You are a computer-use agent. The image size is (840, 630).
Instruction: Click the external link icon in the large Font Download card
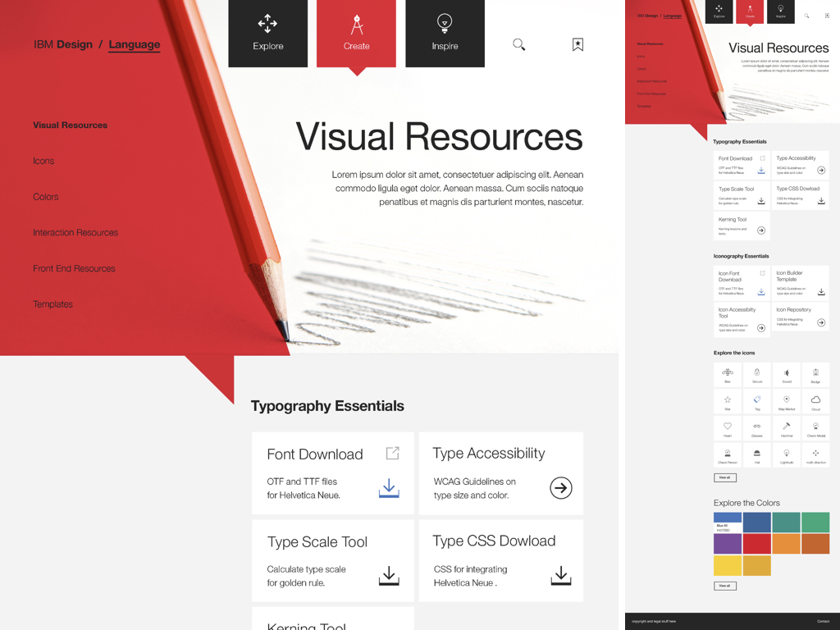[393, 453]
